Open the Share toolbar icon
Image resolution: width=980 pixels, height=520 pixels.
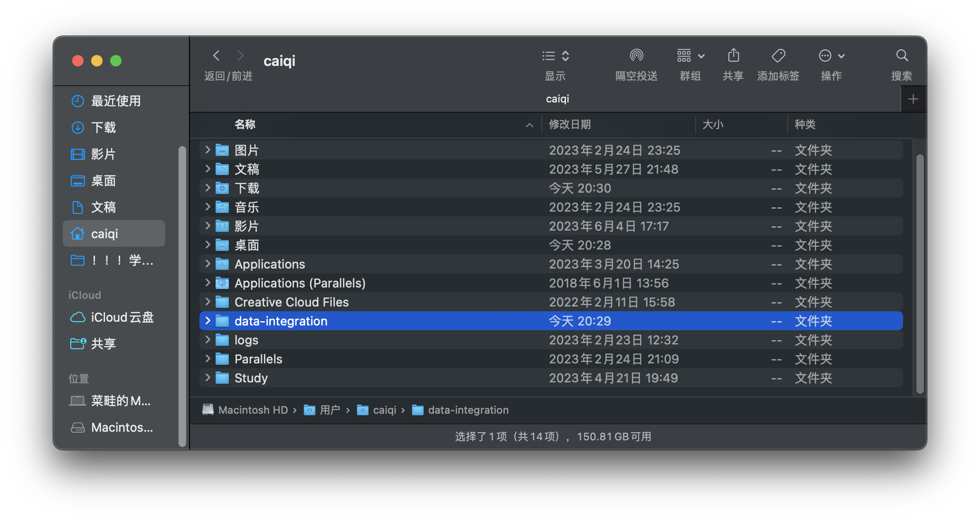pos(733,56)
